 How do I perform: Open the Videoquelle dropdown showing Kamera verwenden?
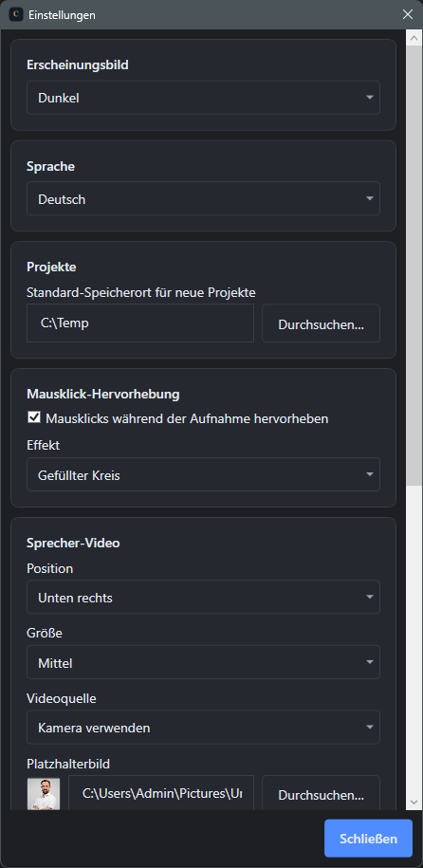(203, 728)
